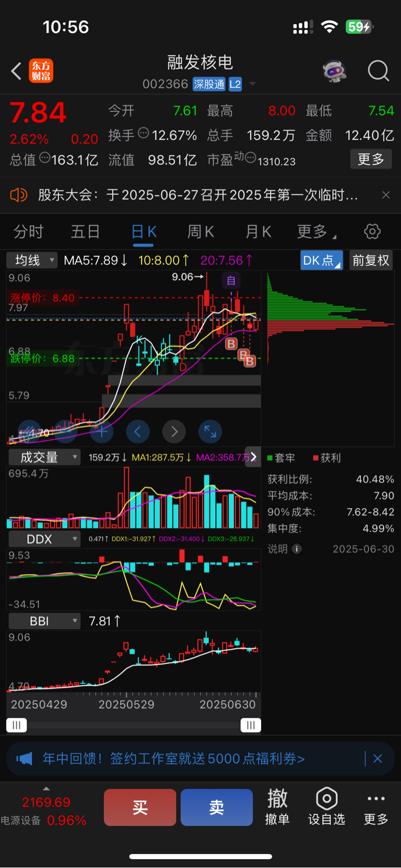Tap the 自 marker on the chart
The image size is (401, 868).
click(x=231, y=280)
